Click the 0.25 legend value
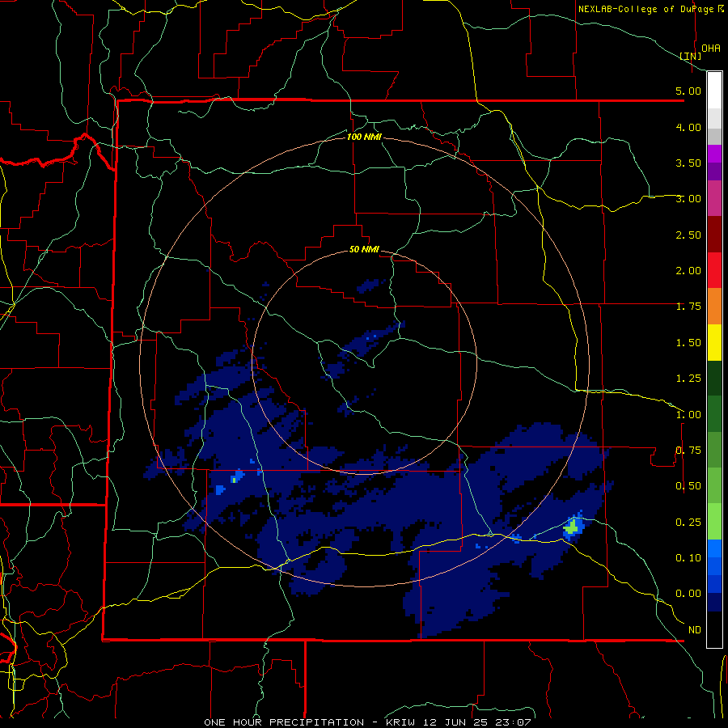728x728 pixels. (688, 523)
